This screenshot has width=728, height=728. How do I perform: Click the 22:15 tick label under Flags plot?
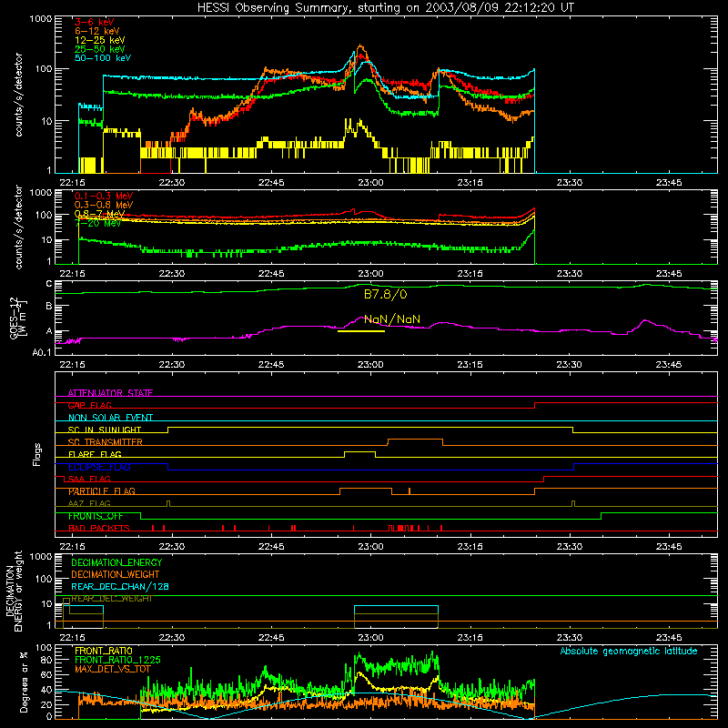pos(73,547)
